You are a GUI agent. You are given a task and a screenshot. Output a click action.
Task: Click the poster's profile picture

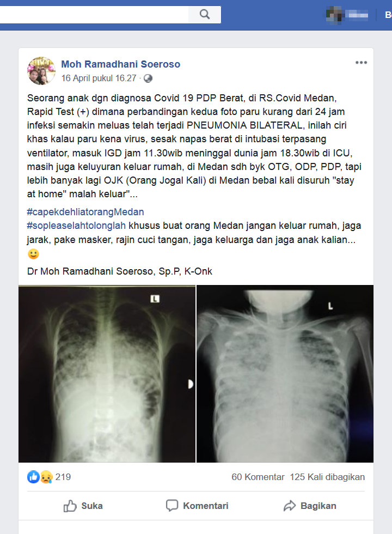point(41,71)
